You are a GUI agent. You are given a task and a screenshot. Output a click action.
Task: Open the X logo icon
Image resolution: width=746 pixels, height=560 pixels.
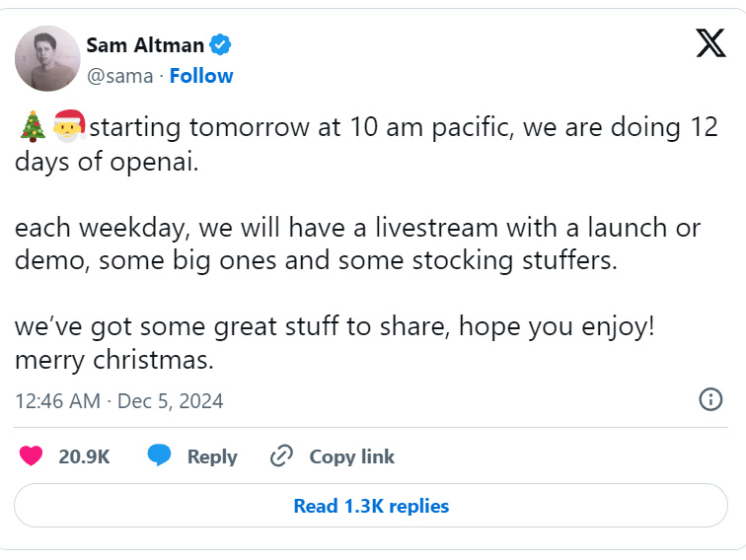710,43
